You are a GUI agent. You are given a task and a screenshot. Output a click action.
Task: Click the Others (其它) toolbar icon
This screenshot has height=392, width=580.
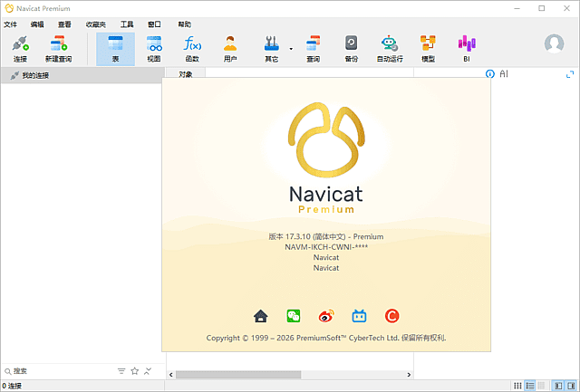coord(272,49)
